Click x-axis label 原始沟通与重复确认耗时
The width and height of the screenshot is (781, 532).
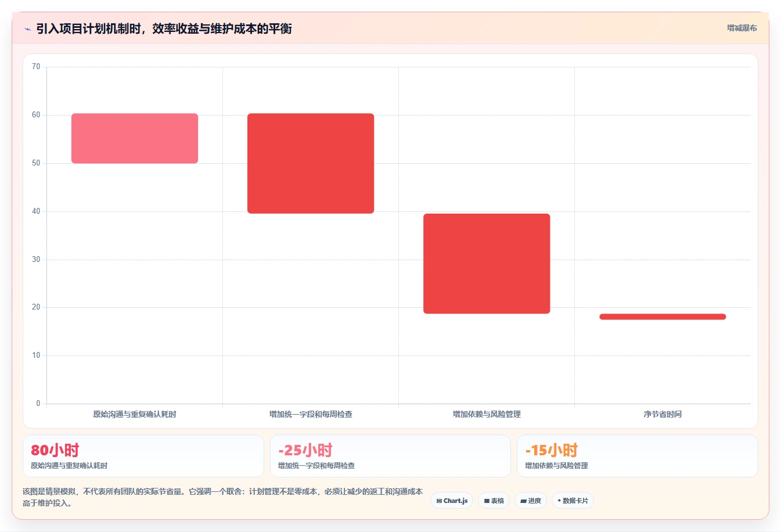click(x=135, y=414)
